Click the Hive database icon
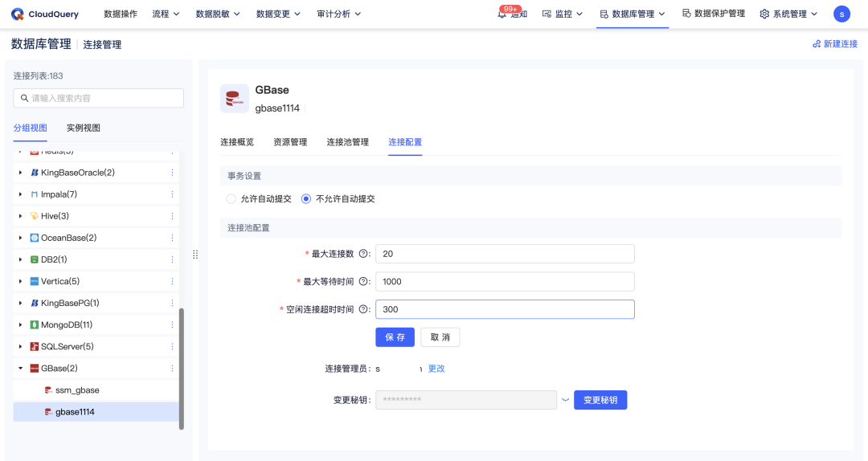The width and height of the screenshot is (868, 461). [x=35, y=216]
